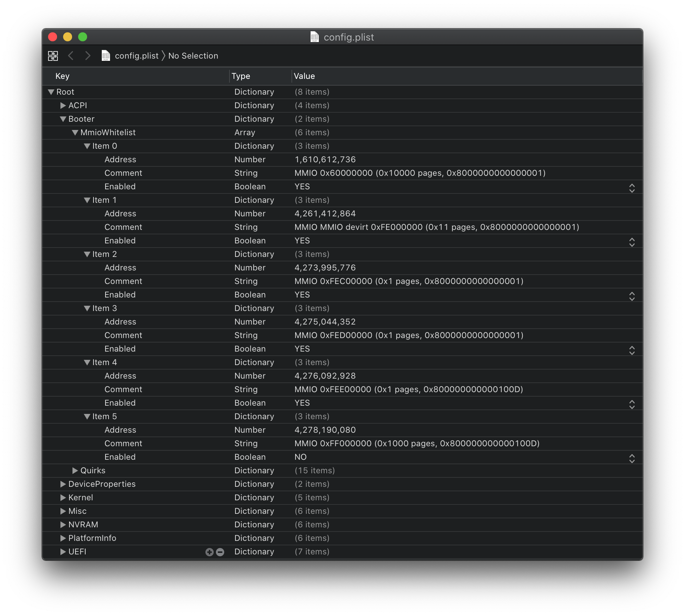Screen dimensions: 685x616
Task: Toggle Item 5 Enabled boolean stepper
Action: pos(632,457)
